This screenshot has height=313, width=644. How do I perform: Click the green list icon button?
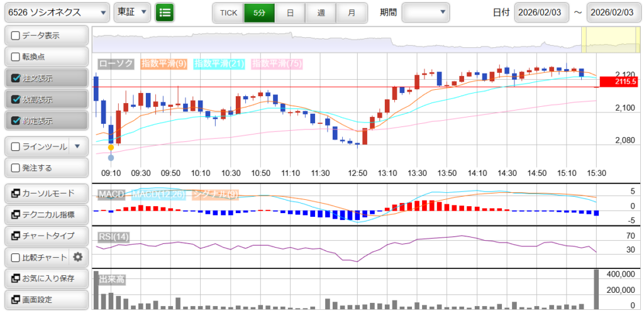click(165, 12)
